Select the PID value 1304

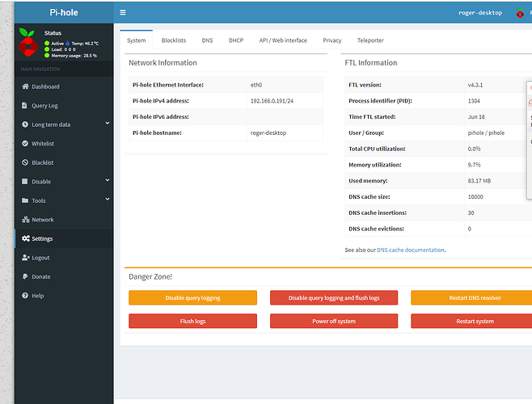[474, 101]
